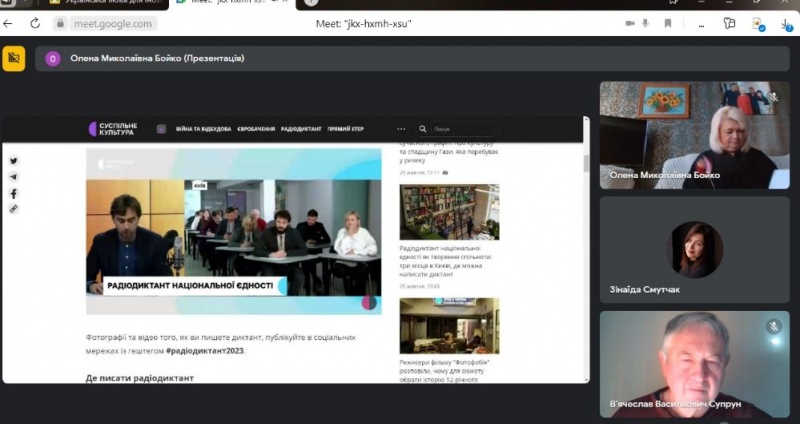Click the microphone indicator in the address bar
This screenshot has height=424, width=800.
[645, 23]
